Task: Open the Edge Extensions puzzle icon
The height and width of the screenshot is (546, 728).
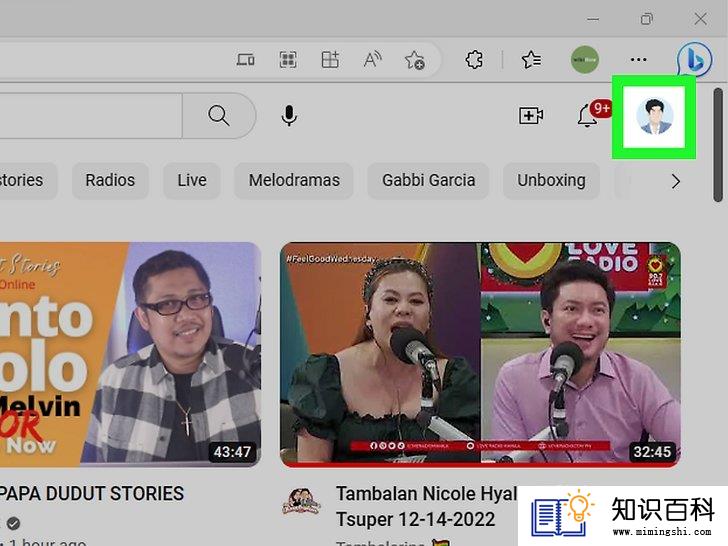Action: pyautogui.click(x=474, y=59)
